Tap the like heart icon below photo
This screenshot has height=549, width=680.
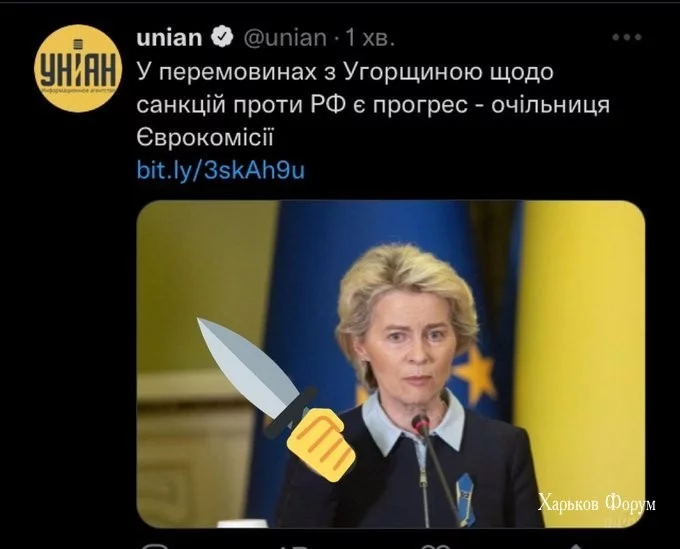click(x=435, y=546)
